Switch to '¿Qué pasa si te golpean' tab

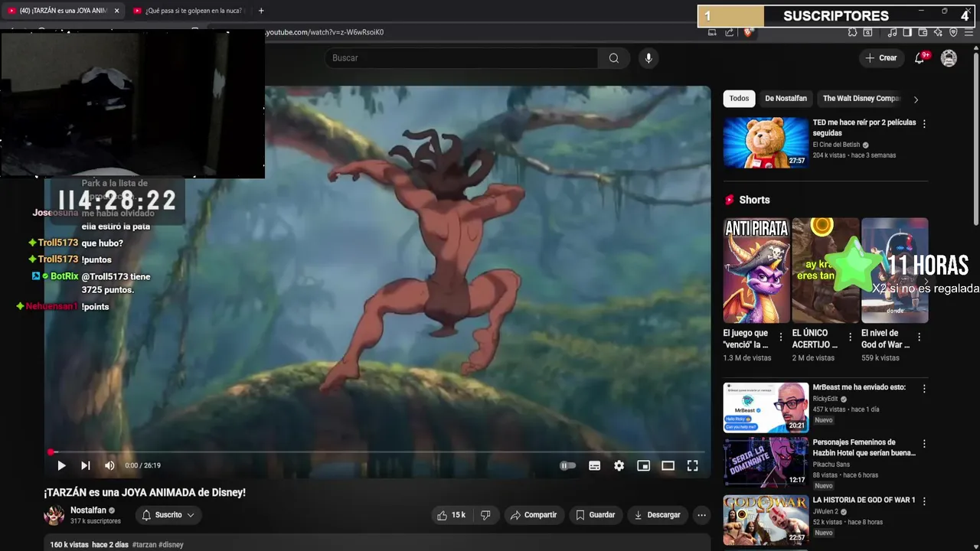pyautogui.click(x=188, y=11)
